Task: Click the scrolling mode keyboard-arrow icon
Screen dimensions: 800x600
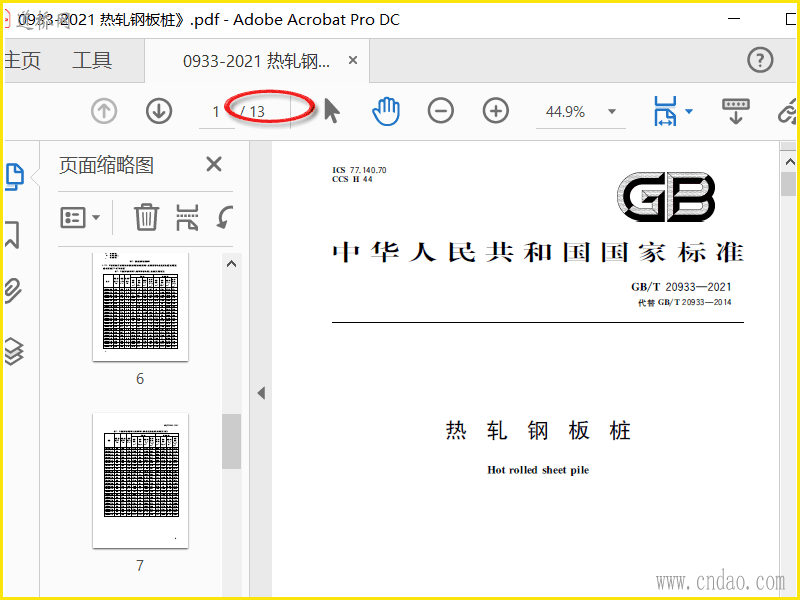Action: tap(736, 111)
